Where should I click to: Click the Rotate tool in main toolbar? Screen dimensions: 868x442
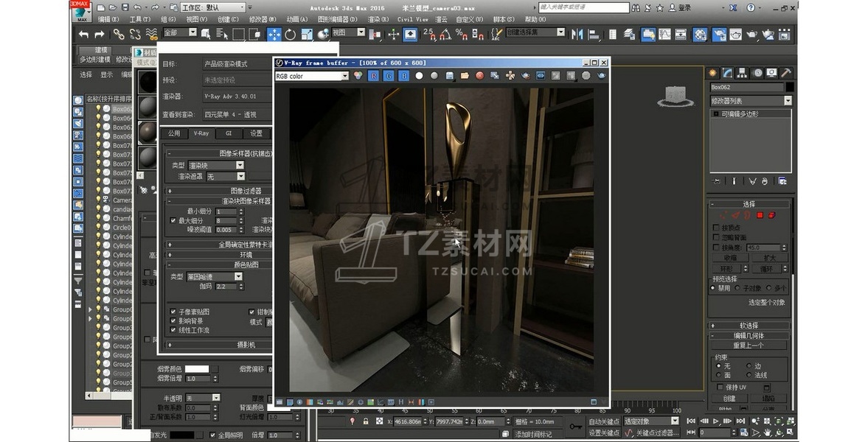[290, 34]
